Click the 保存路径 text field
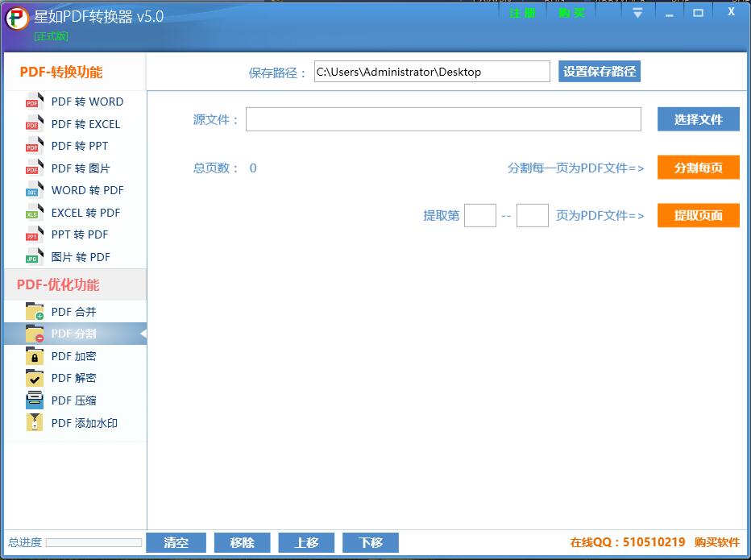The image size is (751, 560). point(432,72)
